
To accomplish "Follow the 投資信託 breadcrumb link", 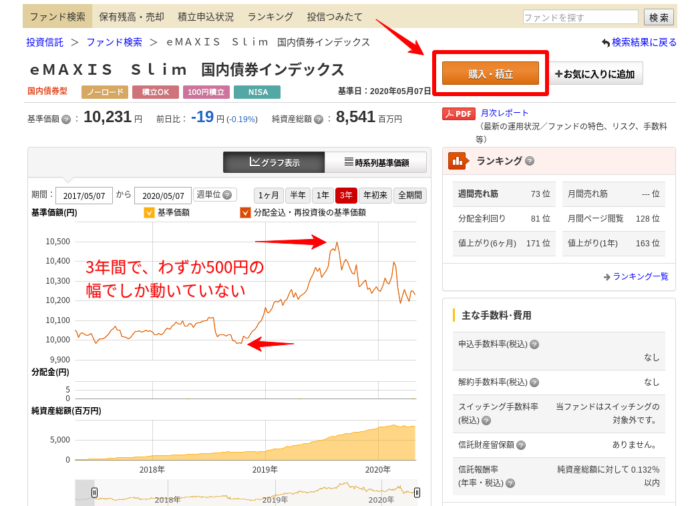I will tap(45, 42).
